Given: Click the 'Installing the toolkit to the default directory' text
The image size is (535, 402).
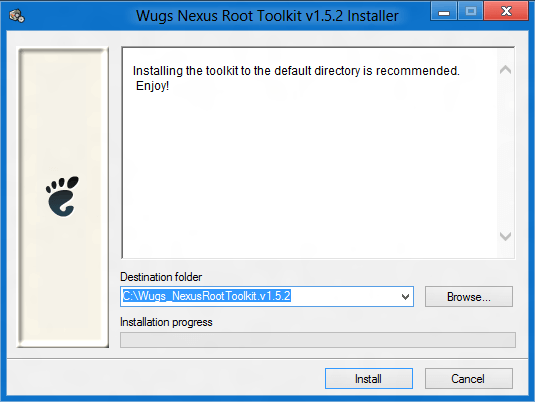Looking at the screenshot, I should click(246, 71).
